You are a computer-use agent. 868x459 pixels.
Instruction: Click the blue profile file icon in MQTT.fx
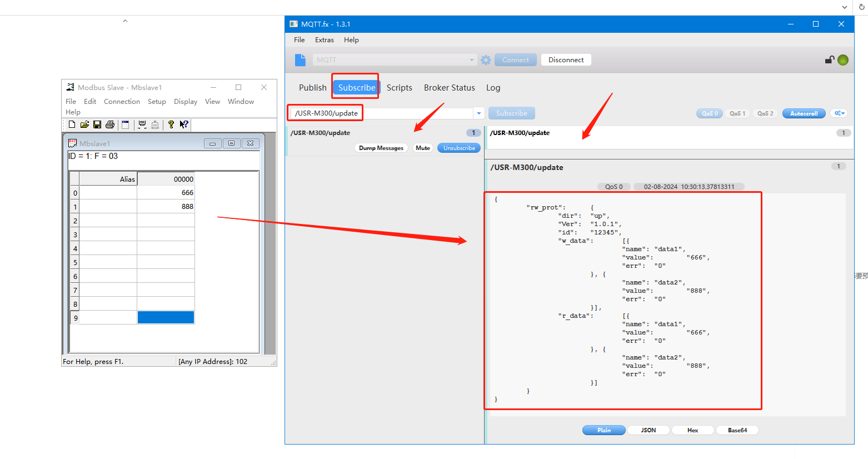[x=300, y=60]
